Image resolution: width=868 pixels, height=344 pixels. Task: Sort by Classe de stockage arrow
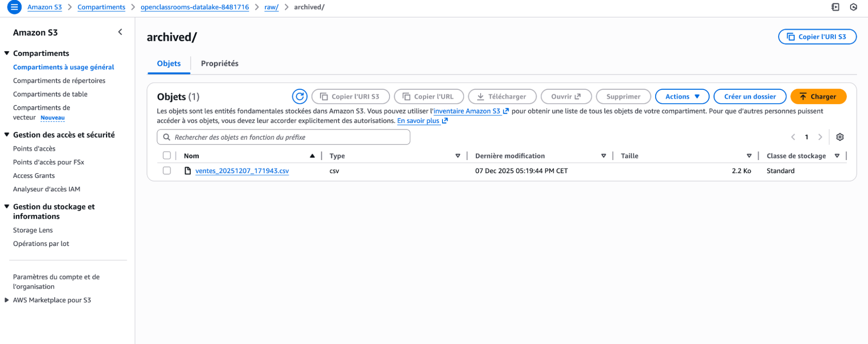[x=837, y=156]
